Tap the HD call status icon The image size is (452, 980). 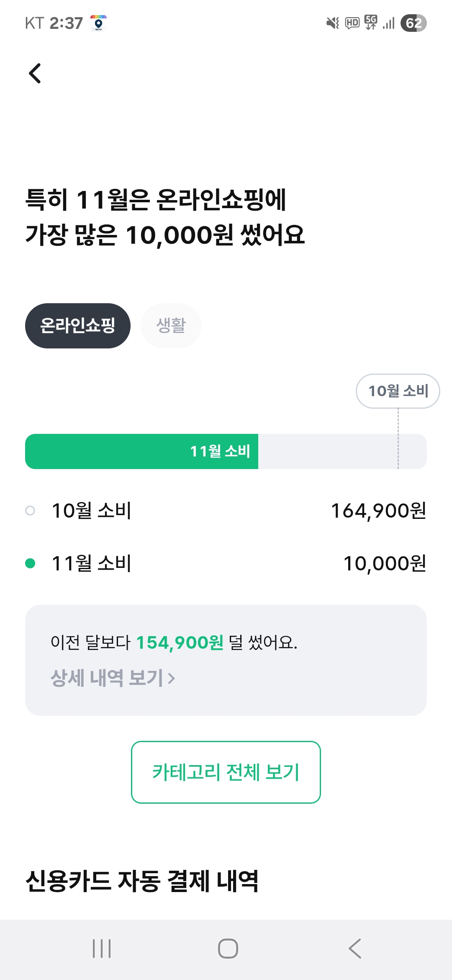pyautogui.click(x=352, y=23)
